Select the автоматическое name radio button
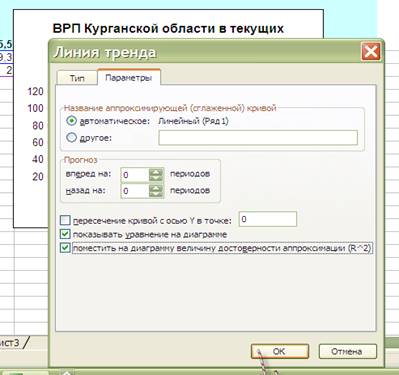The height and width of the screenshot is (375, 399). click(71, 121)
